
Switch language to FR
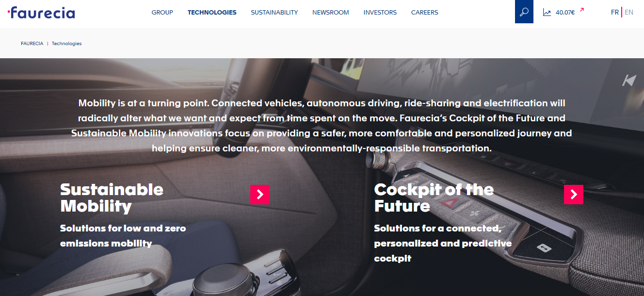tap(615, 13)
